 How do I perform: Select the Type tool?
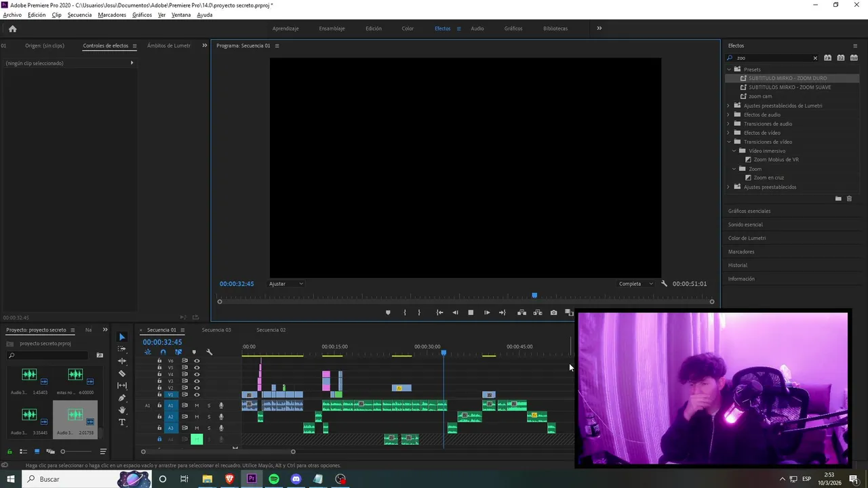pos(122,422)
